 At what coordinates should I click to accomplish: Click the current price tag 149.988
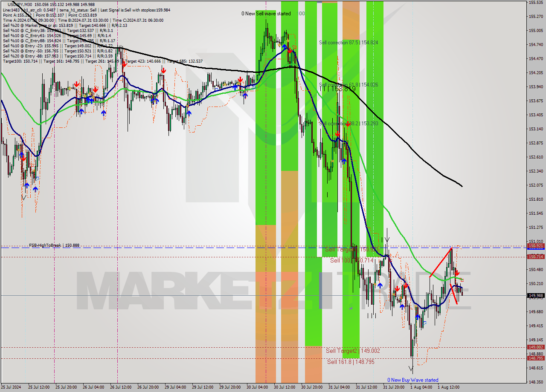coord(536,295)
